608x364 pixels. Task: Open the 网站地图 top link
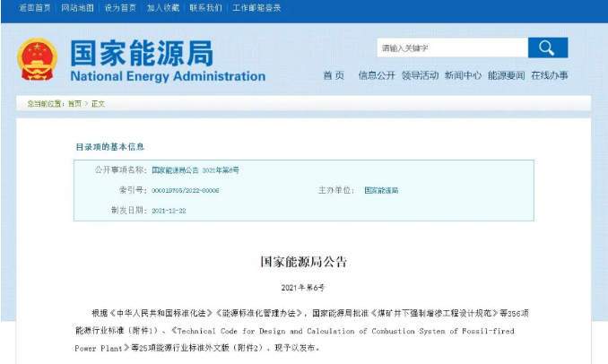[77, 7]
